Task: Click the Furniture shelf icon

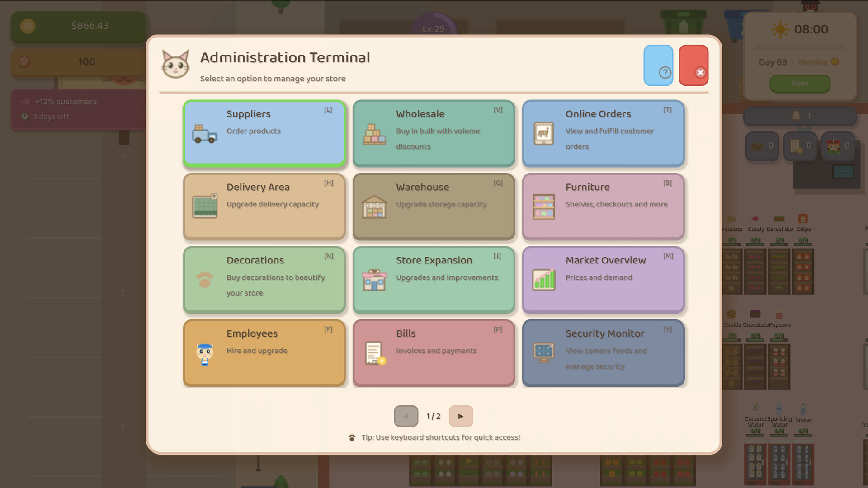Action: click(543, 207)
